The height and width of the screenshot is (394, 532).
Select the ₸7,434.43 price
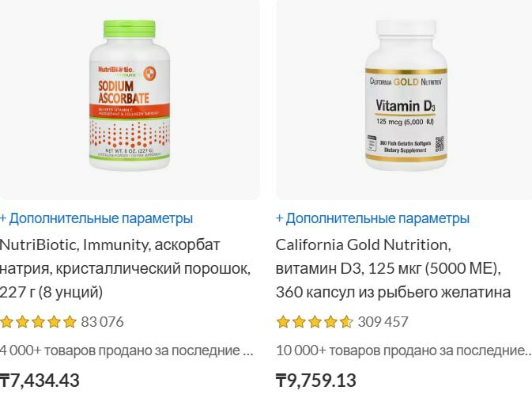[x=40, y=381]
